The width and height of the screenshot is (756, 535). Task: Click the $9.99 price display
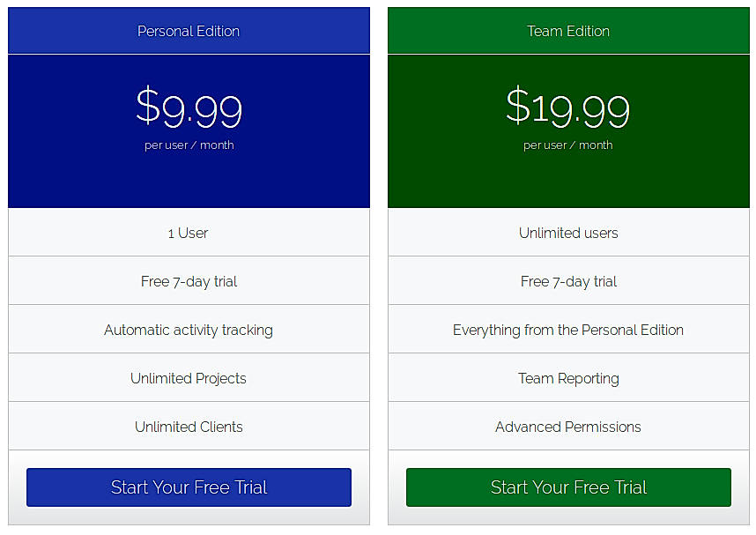click(x=189, y=108)
